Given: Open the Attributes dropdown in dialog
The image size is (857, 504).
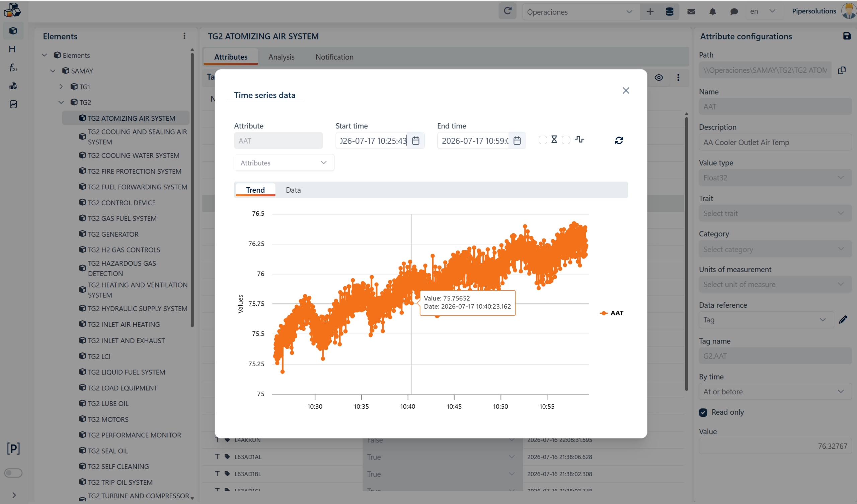Looking at the screenshot, I should pos(284,163).
